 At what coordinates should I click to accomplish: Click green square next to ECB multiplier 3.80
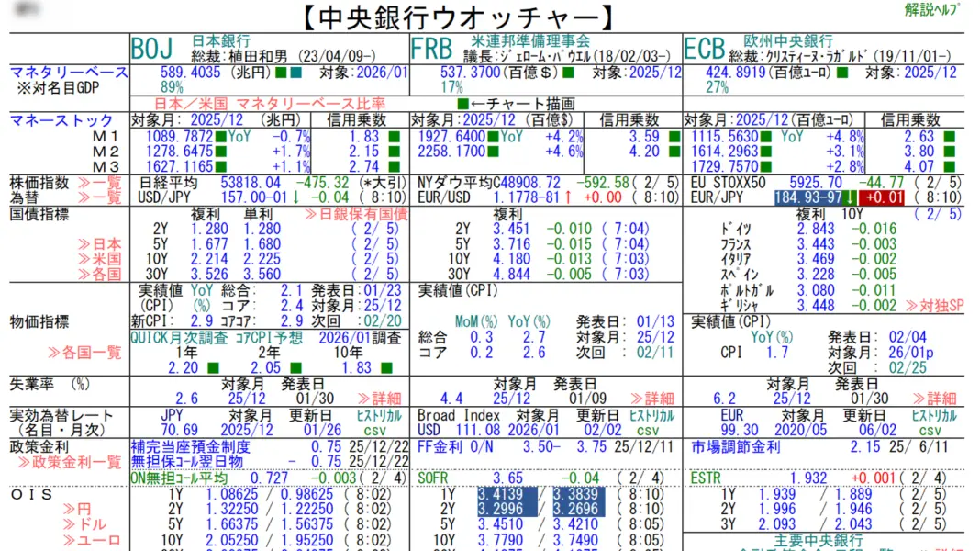(x=950, y=152)
